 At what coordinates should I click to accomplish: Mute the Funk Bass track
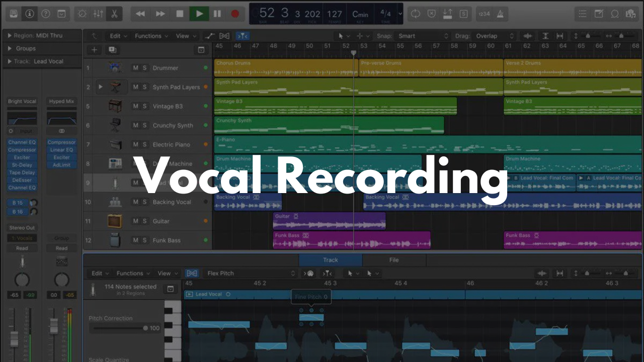(135, 240)
